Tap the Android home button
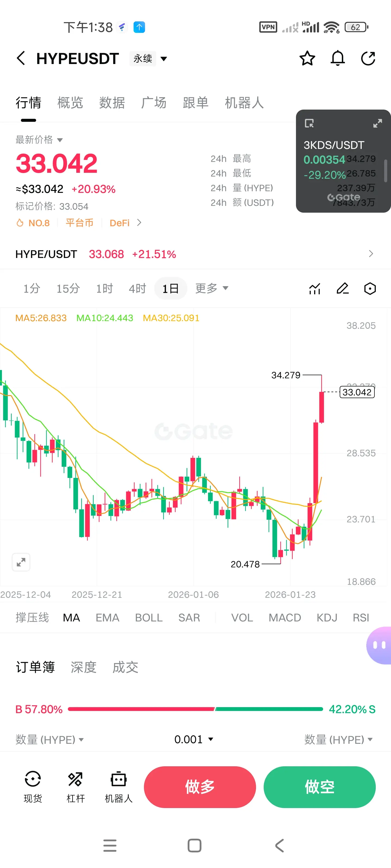This screenshot has height=868, width=391. (195, 845)
